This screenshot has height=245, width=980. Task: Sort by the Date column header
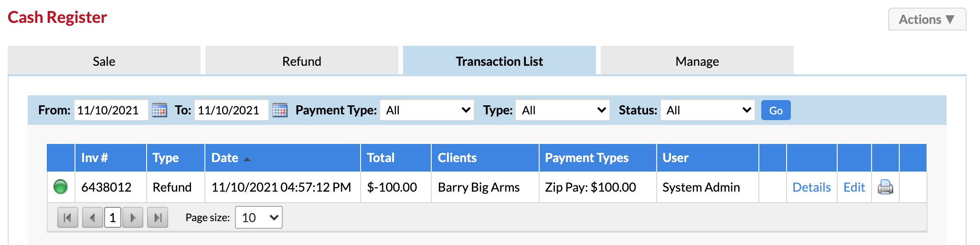(x=225, y=158)
